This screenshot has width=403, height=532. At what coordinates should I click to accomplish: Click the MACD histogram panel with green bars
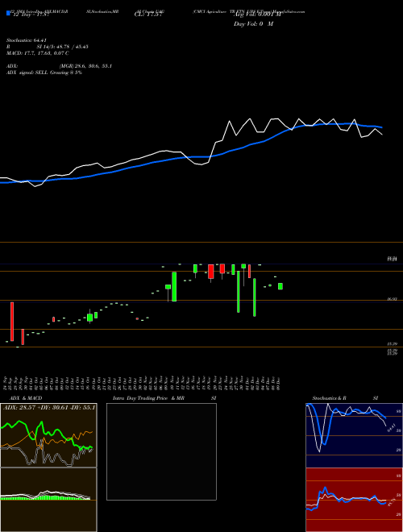coord(48,500)
